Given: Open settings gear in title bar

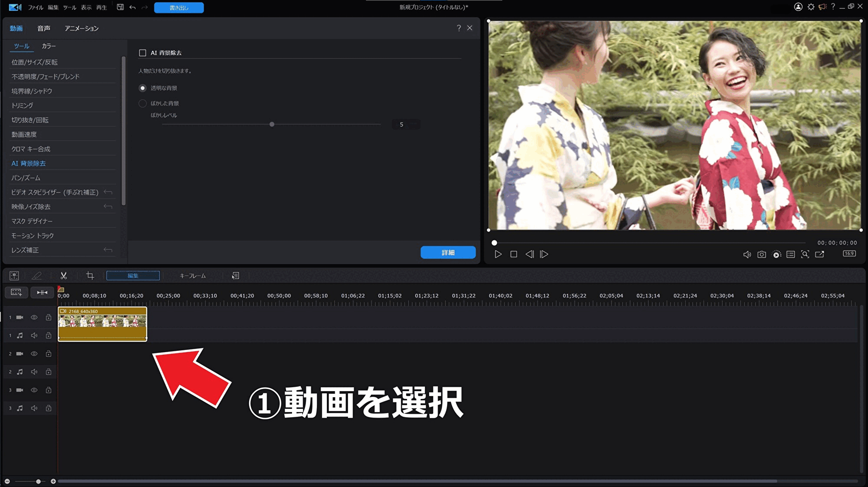Looking at the screenshot, I should pyautogui.click(x=811, y=7).
